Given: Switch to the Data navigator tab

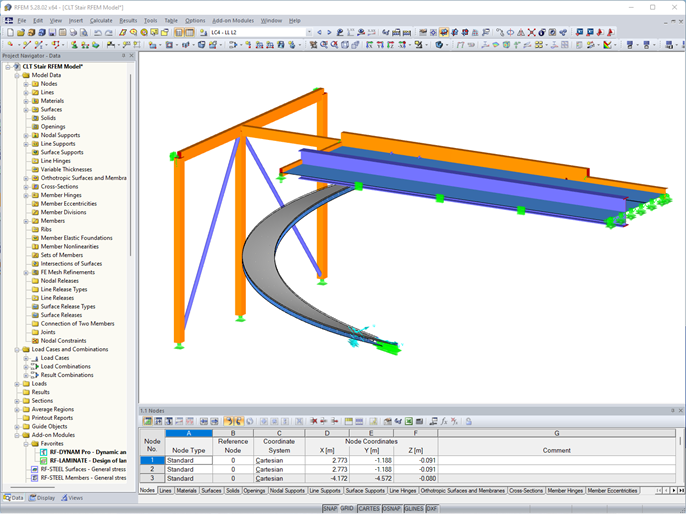Looking at the screenshot, I should coord(14,498).
